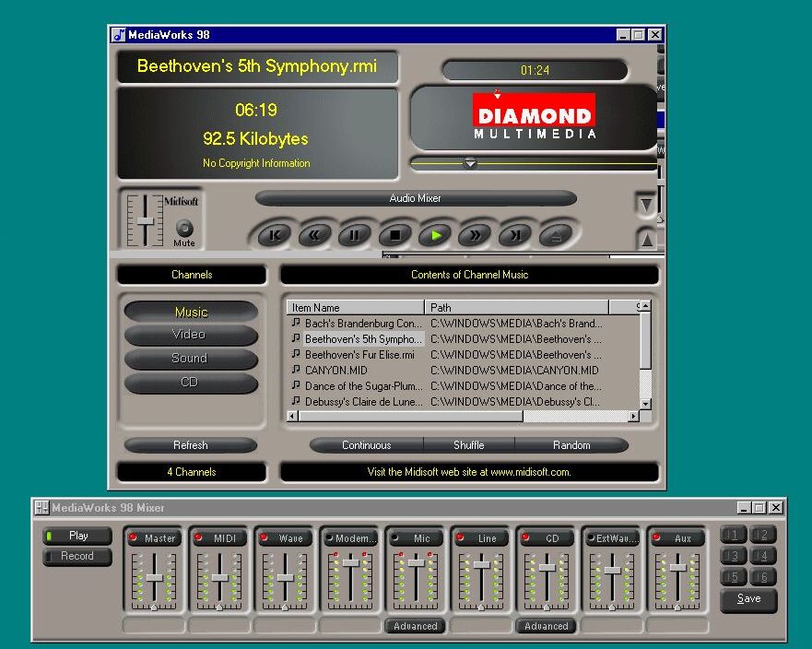812x649 pixels.
Task: Click the Refresh button
Action: 191,445
